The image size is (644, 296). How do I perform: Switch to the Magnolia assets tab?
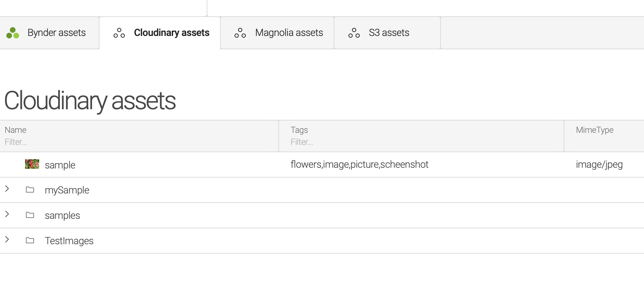[277, 33]
